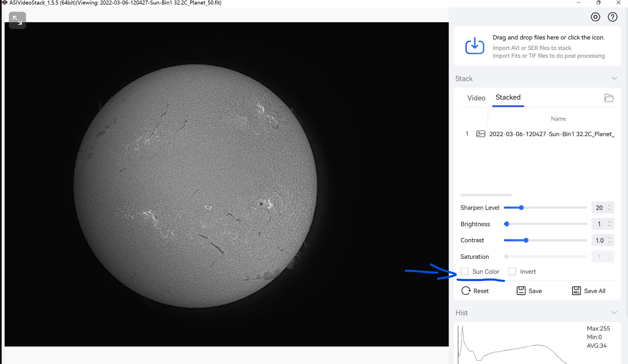Click the ASIVideoStack app icon in title bar
Image resolution: width=628 pixels, height=364 pixels.
(x=5, y=3)
